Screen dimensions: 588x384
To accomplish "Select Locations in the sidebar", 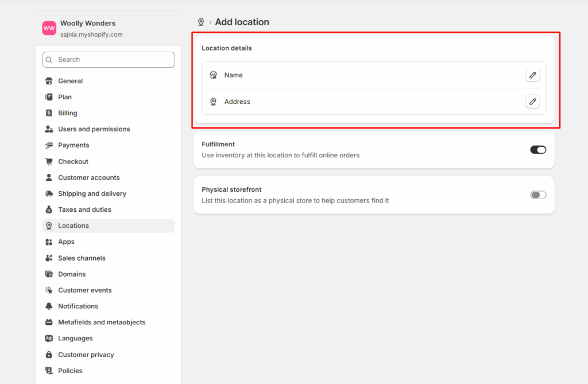I will coord(73,226).
